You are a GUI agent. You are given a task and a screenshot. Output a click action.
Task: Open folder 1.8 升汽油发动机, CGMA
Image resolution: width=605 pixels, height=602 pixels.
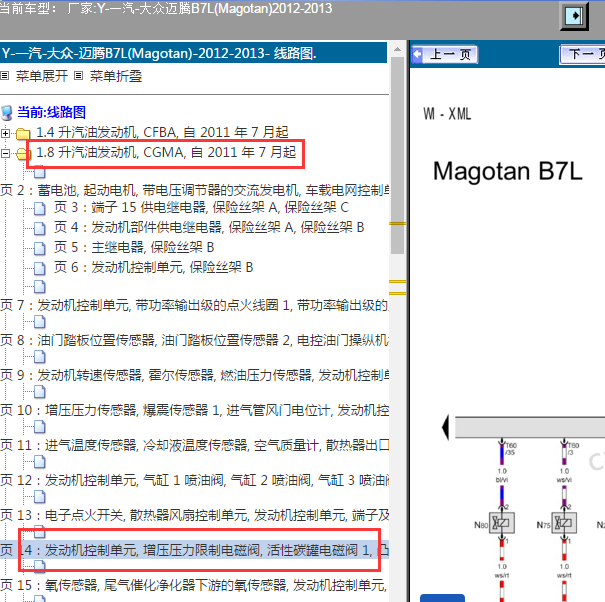pos(166,152)
